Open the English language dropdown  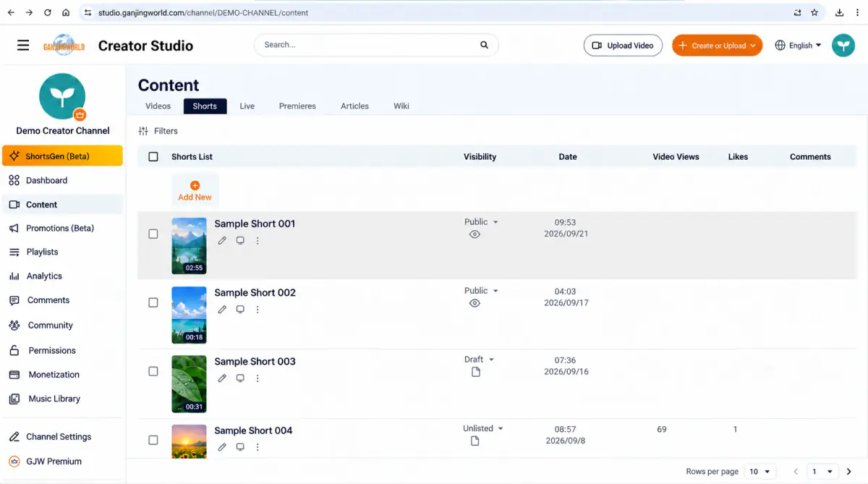click(x=799, y=46)
